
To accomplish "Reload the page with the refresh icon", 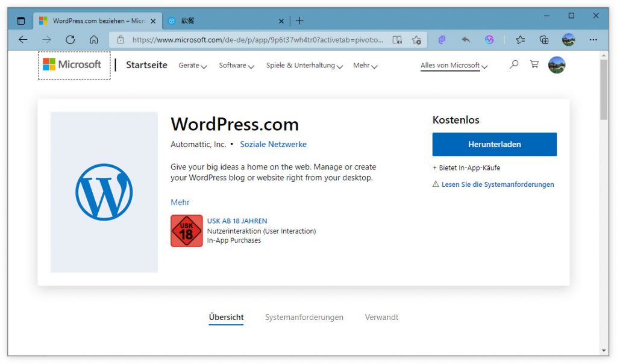I will pos(70,39).
